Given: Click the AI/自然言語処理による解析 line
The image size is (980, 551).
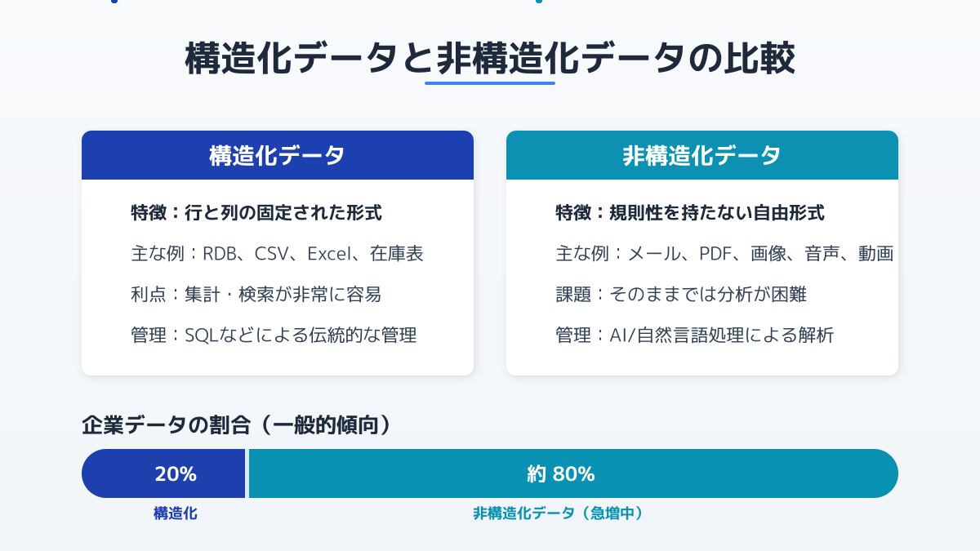Looking at the screenshot, I should click(x=694, y=335).
